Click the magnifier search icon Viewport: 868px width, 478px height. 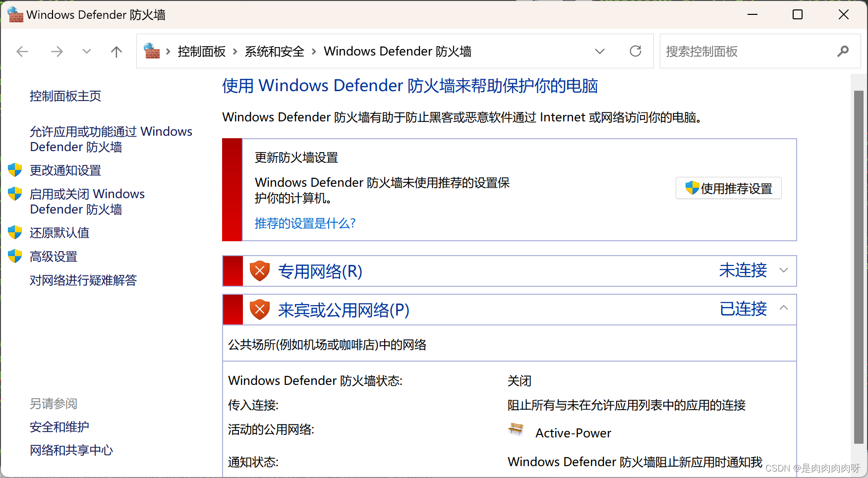(843, 51)
